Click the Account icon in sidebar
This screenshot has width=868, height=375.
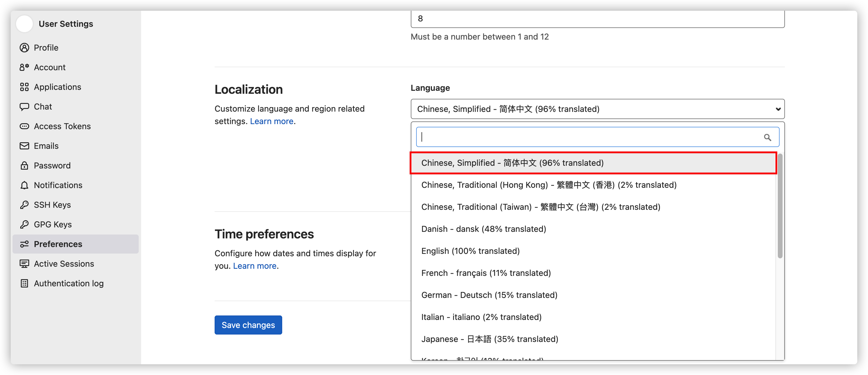(x=24, y=67)
